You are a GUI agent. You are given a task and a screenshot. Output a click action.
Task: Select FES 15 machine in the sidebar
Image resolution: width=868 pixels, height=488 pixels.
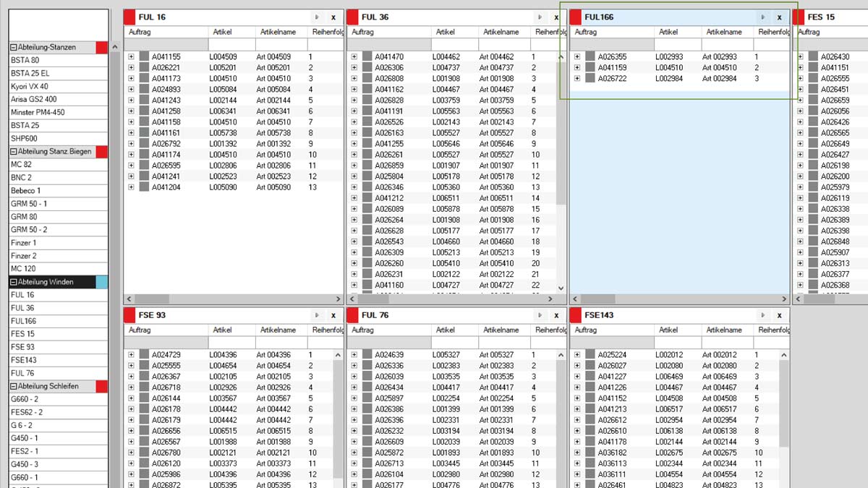click(22, 334)
